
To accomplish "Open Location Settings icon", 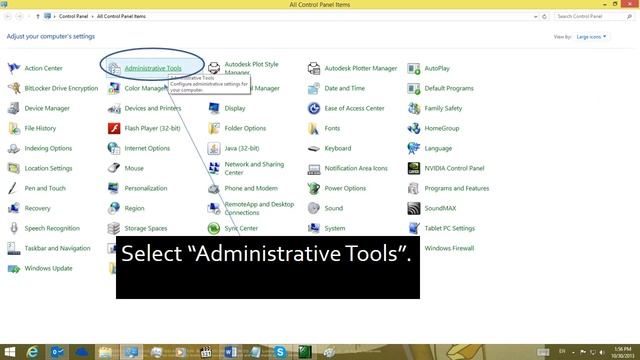I will 14,168.
